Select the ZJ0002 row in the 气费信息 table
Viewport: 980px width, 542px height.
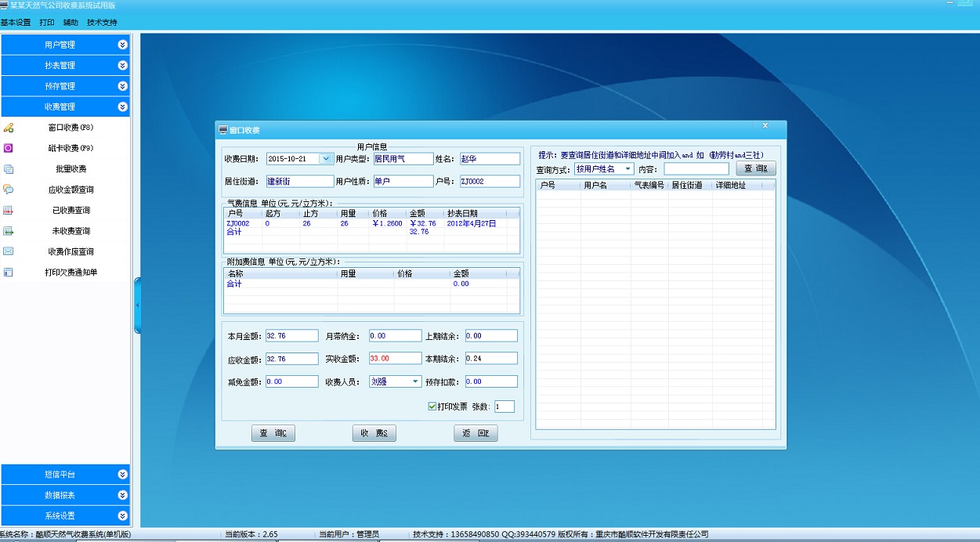click(x=371, y=223)
